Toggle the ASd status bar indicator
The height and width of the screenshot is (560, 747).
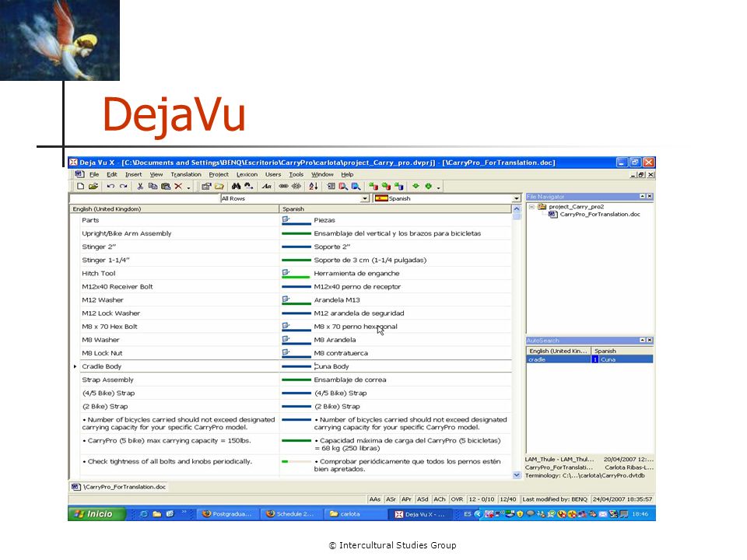pyautogui.click(x=423, y=499)
